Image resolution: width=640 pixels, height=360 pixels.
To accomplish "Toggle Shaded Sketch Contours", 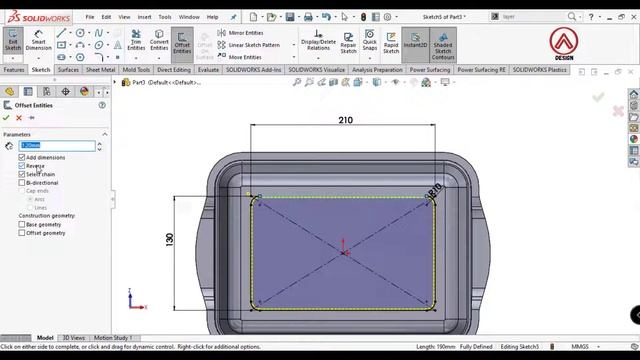I will (443, 45).
